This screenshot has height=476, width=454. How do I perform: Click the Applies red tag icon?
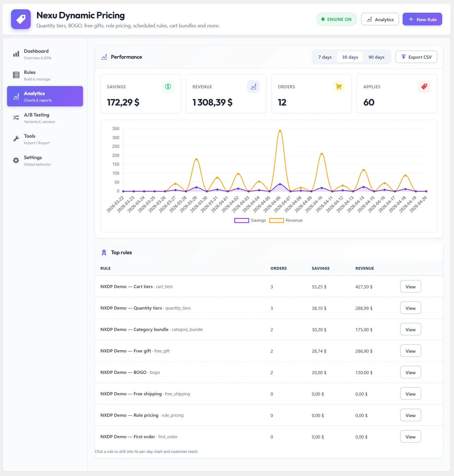point(424,87)
